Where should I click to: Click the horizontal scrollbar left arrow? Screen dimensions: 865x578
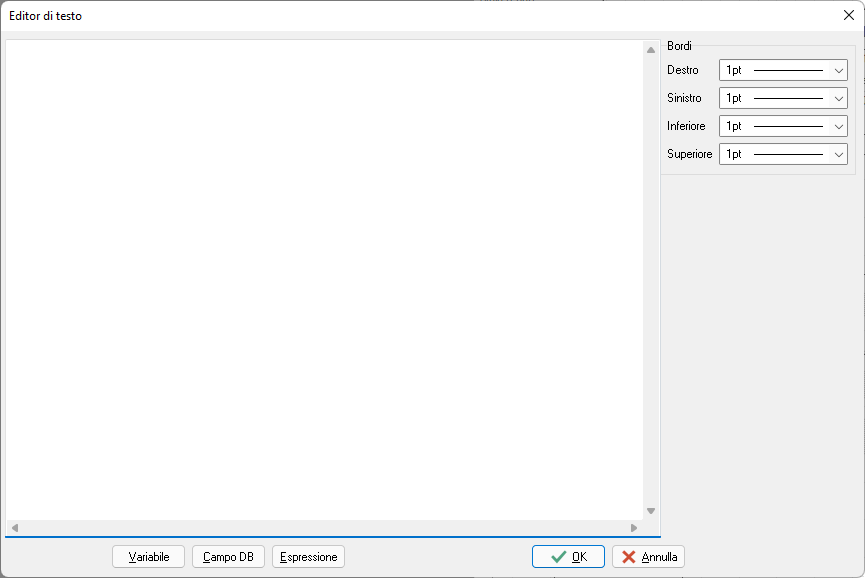point(15,528)
